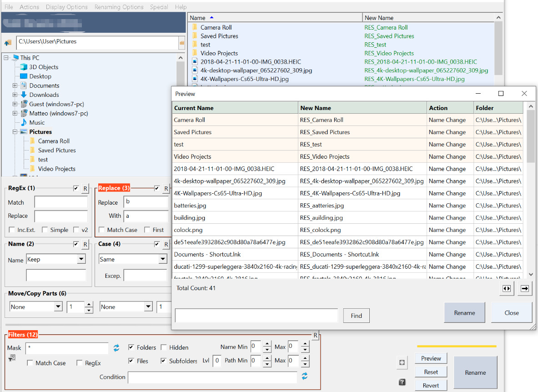
Task: Open the Case Same dropdown
Action: click(x=163, y=259)
